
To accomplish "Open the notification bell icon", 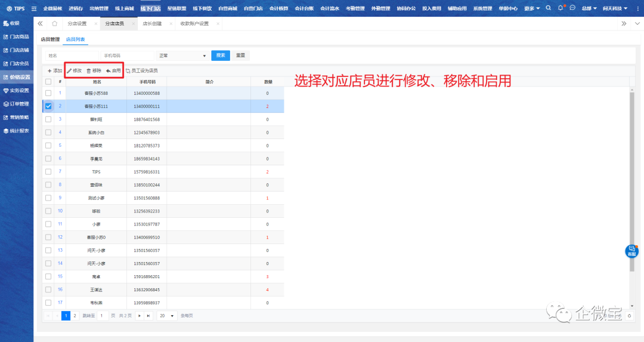I will point(561,8).
